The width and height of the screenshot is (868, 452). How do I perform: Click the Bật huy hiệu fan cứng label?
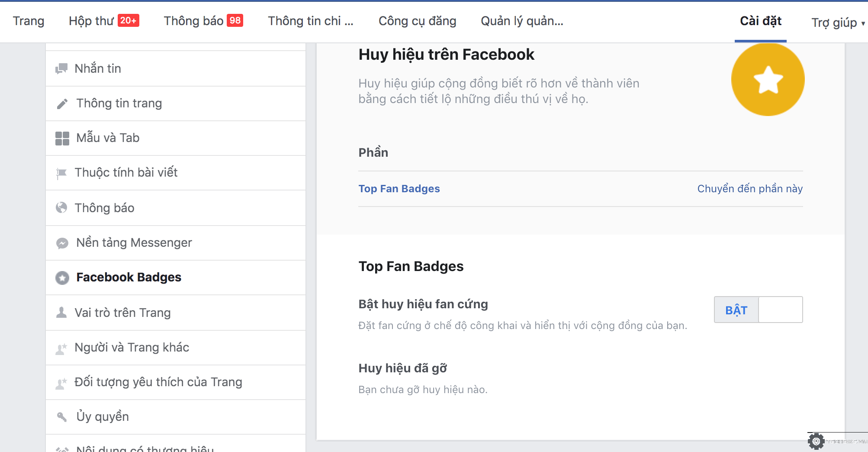coord(423,304)
